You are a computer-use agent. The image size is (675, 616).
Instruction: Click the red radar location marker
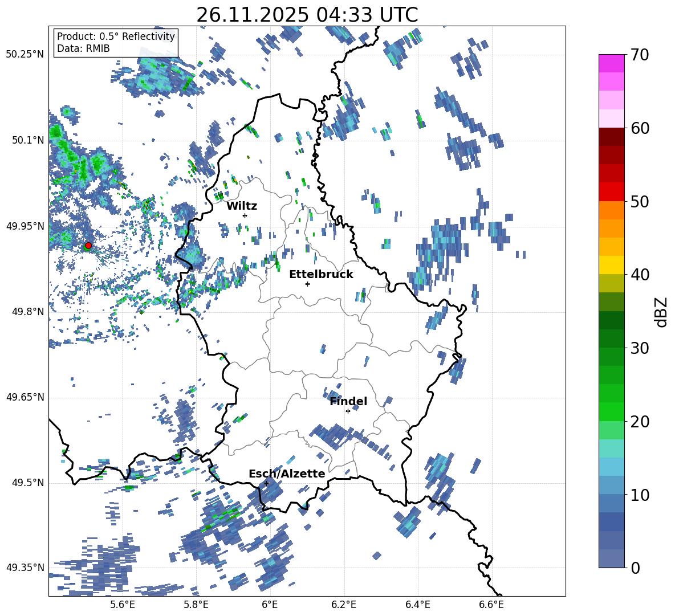[x=88, y=246]
